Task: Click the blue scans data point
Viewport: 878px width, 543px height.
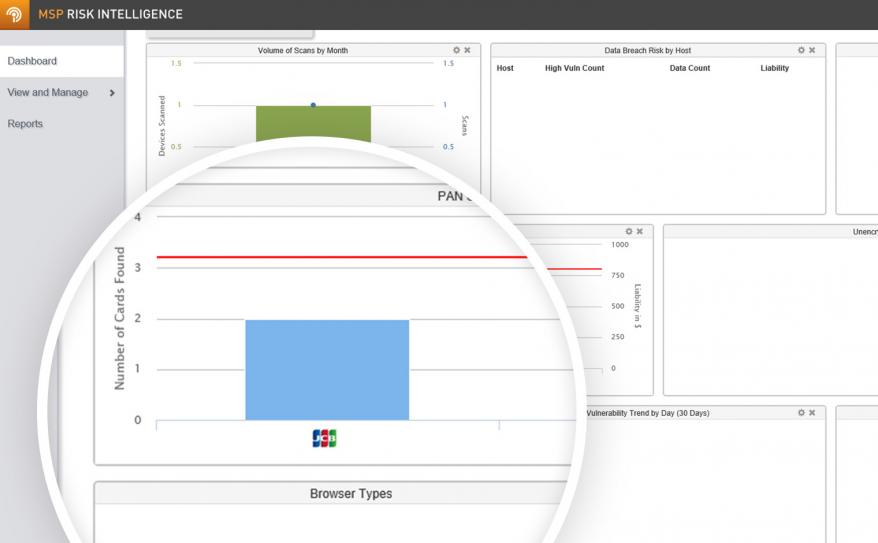Action: coord(313,105)
